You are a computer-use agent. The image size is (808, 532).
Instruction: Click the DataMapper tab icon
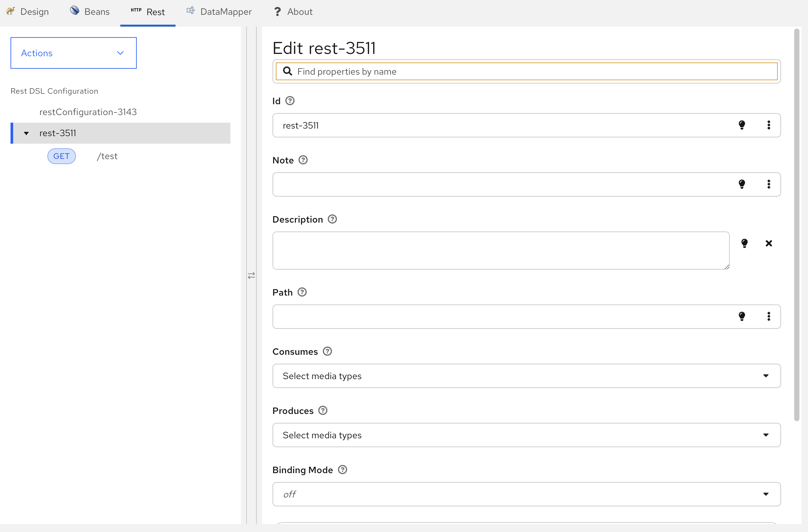[191, 11]
